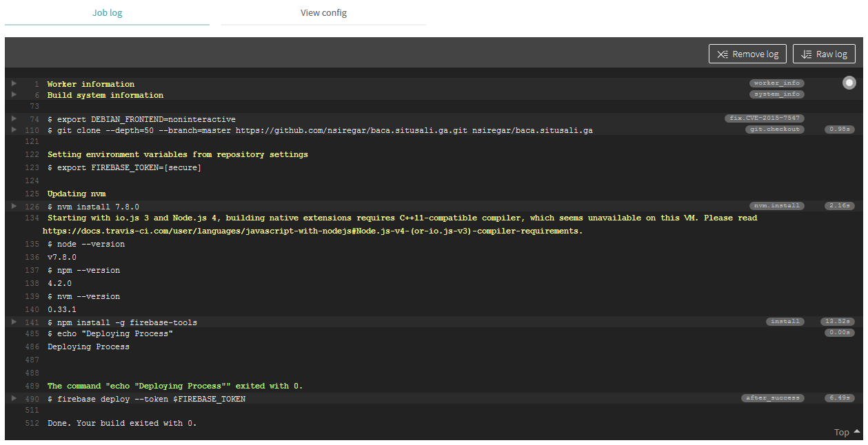The image size is (868, 445).
Task: Click the '0.33.1' output line
Action: coord(62,309)
